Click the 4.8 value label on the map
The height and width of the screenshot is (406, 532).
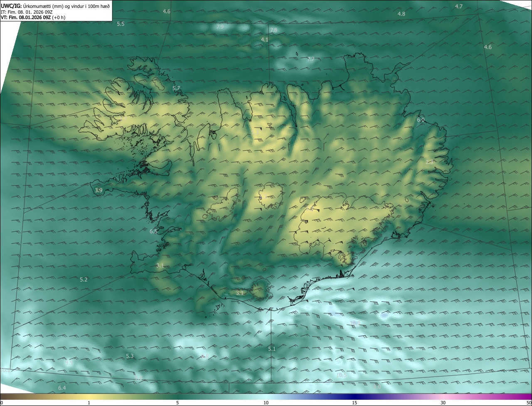click(401, 14)
